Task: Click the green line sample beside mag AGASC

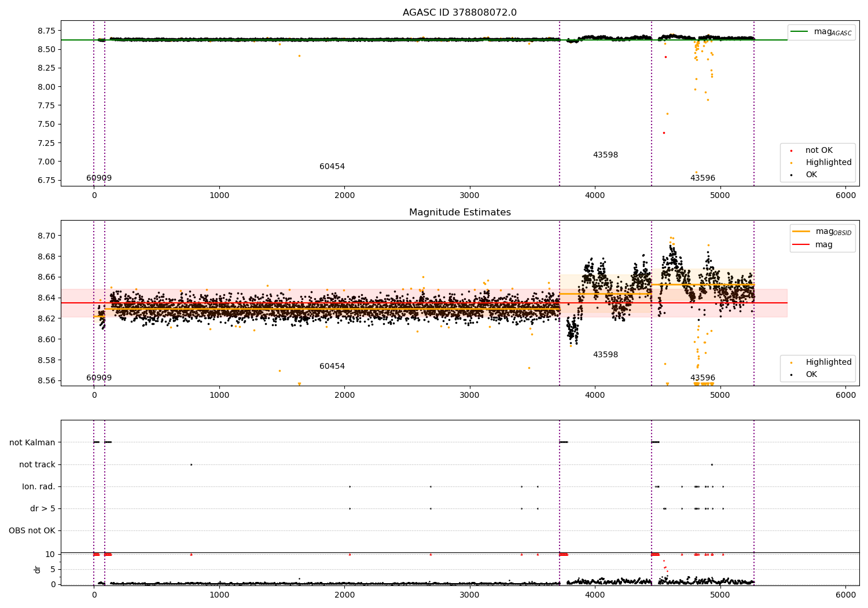Action: (x=800, y=32)
